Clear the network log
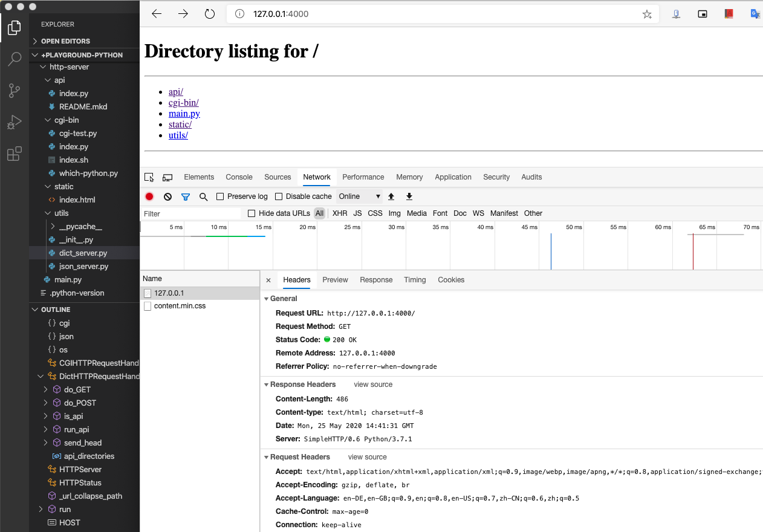This screenshot has height=532, width=763. [167, 196]
